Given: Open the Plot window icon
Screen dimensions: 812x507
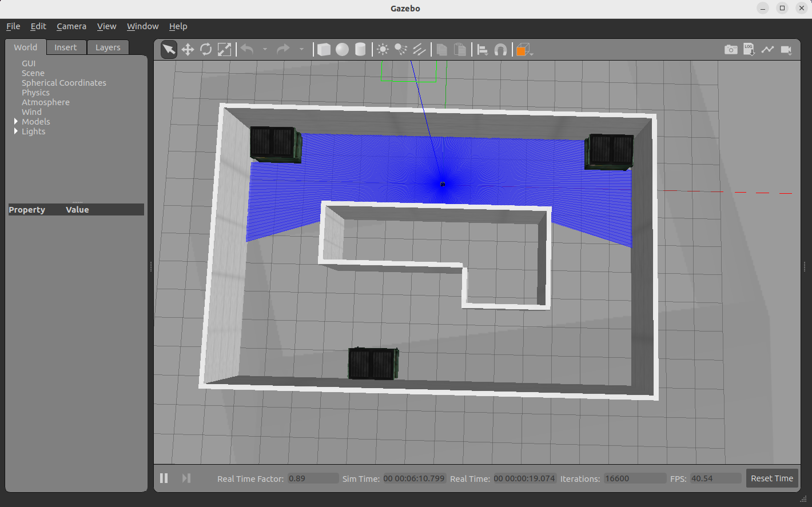Looking at the screenshot, I should point(767,50).
